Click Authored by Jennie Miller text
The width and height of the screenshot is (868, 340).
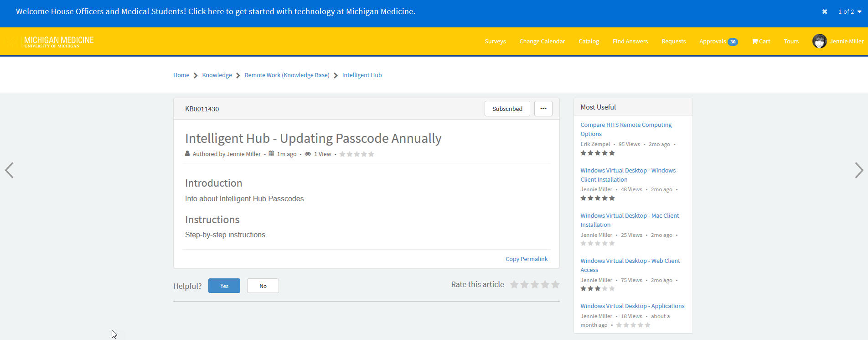[x=227, y=154]
